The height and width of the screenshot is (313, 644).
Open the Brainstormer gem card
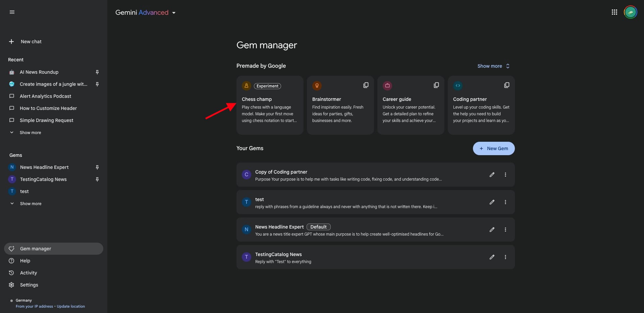pos(340,105)
